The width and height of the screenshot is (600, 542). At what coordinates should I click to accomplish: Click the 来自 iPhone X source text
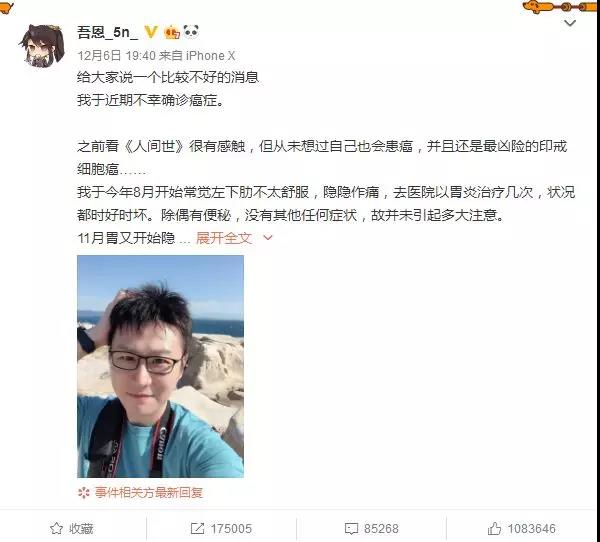pos(197,56)
